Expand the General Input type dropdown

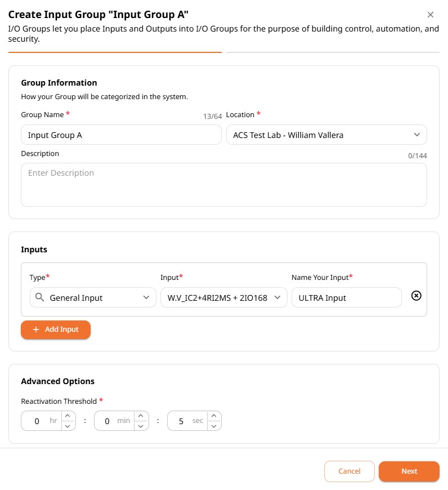[93, 297]
